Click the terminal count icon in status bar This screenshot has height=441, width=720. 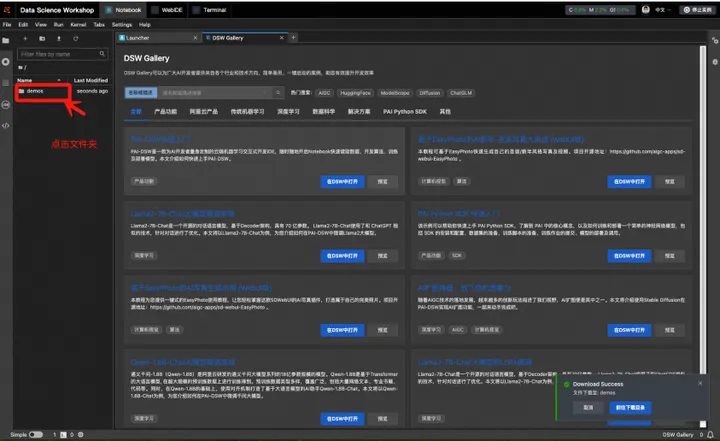pyautogui.click(x=63, y=434)
